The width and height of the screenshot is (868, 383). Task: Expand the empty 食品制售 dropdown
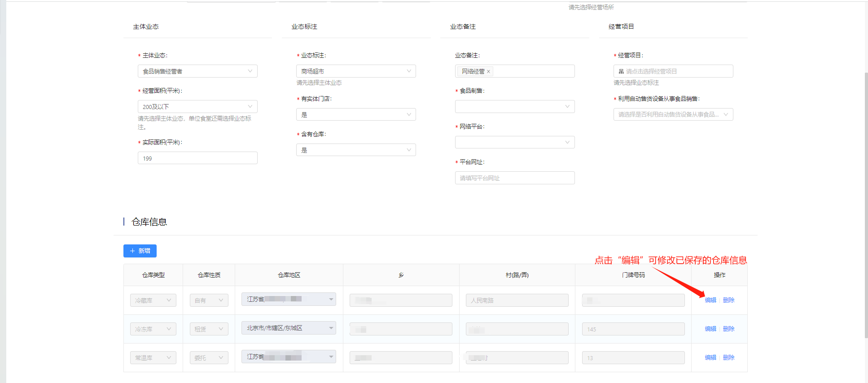coord(515,107)
